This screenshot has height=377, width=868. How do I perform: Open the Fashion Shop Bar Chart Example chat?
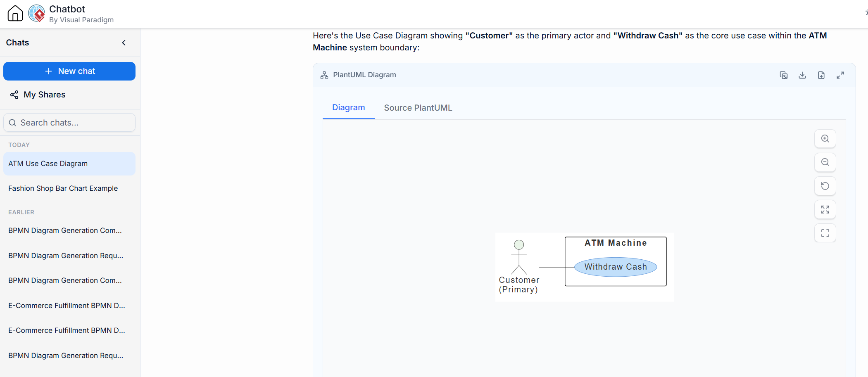coord(69,188)
